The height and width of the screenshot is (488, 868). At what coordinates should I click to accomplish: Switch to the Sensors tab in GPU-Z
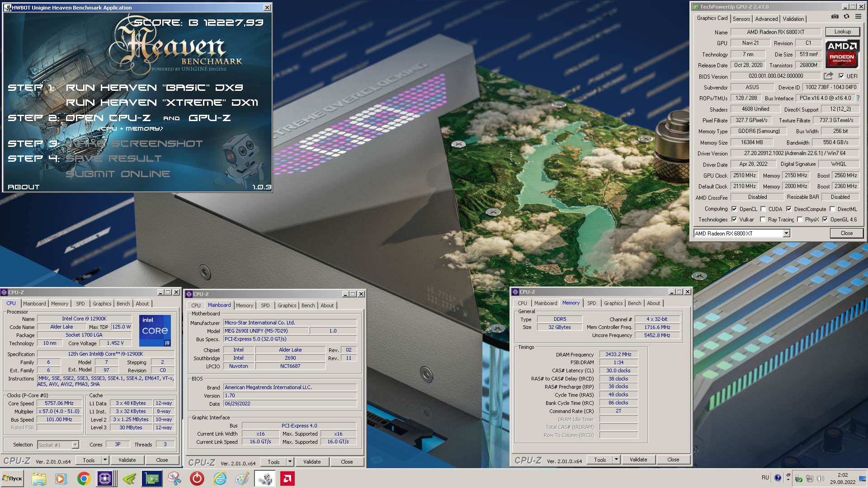coord(741,19)
